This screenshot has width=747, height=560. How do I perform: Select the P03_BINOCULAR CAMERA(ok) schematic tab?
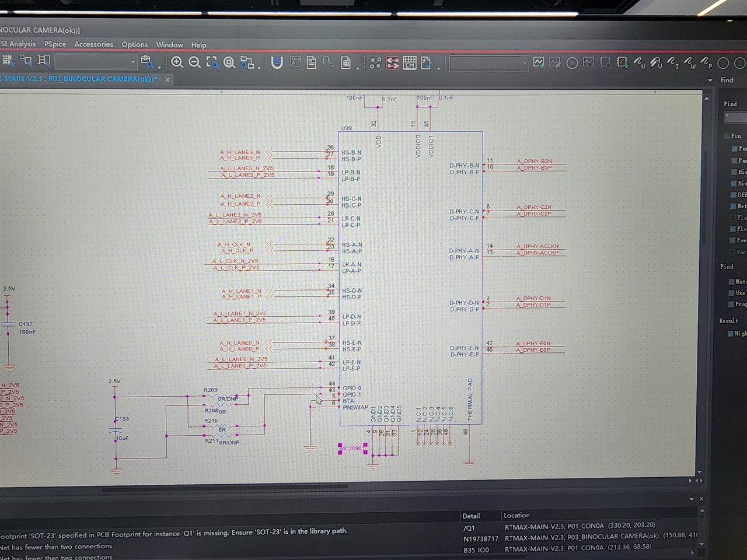coord(79,79)
